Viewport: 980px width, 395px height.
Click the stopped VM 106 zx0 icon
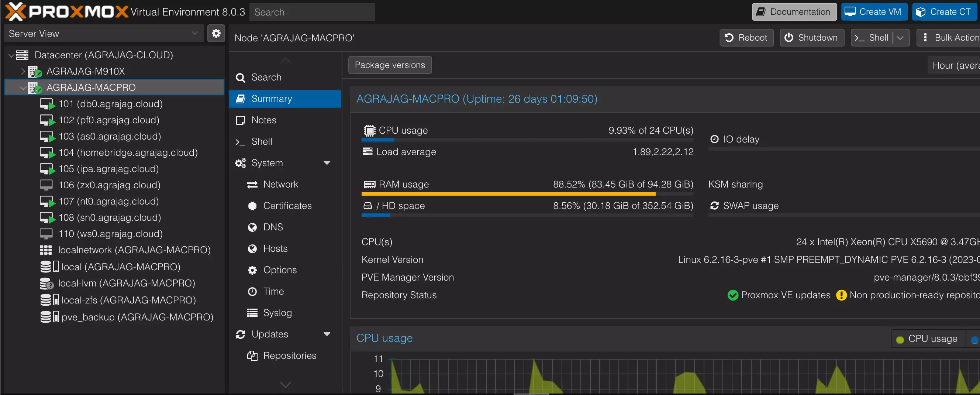pyautogui.click(x=46, y=185)
